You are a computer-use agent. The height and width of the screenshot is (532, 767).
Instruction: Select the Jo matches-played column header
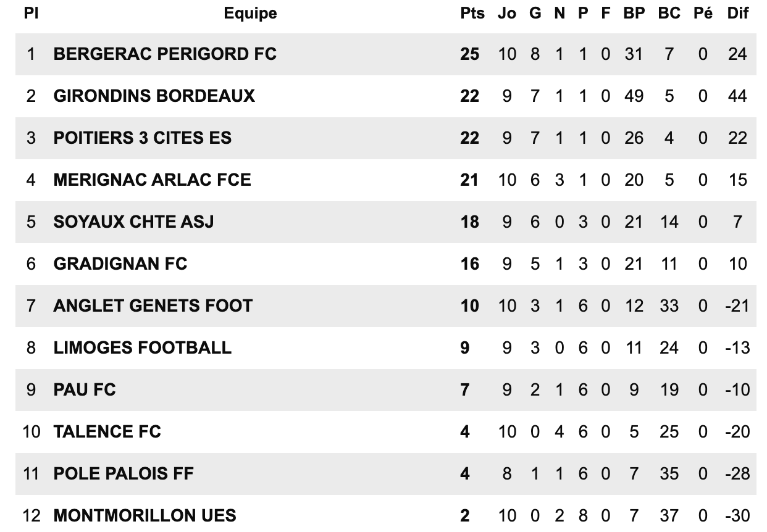[506, 14]
